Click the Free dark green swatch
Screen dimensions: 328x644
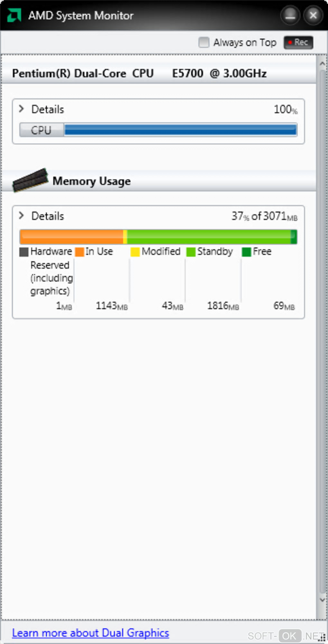(246, 252)
